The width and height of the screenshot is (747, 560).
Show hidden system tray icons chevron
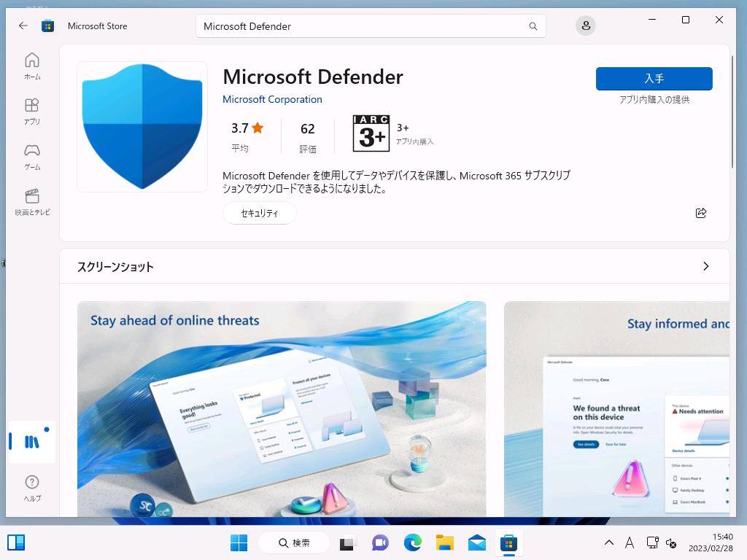608,542
